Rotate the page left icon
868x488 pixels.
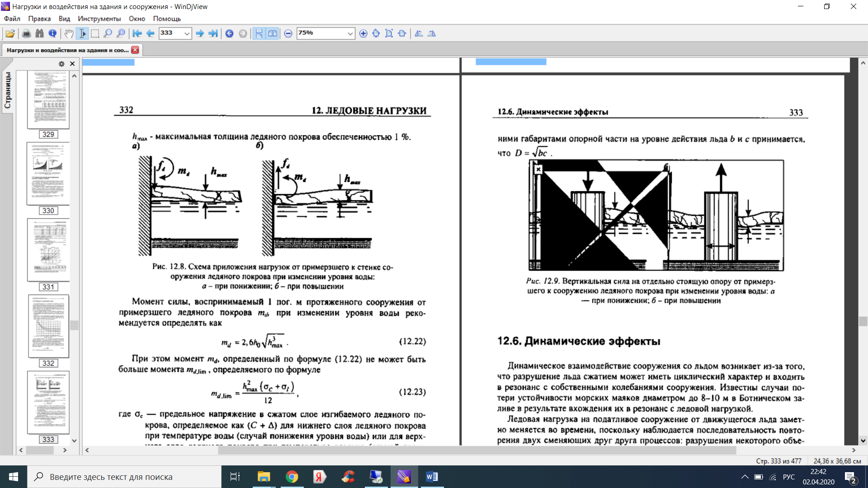click(419, 33)
